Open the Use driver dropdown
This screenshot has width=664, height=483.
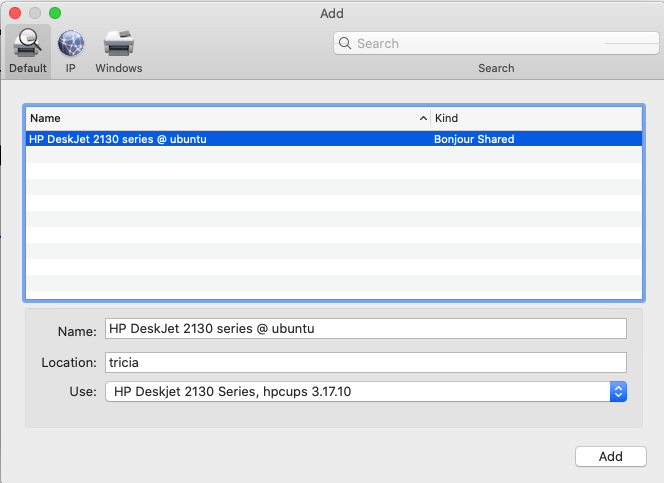point(366,392)
